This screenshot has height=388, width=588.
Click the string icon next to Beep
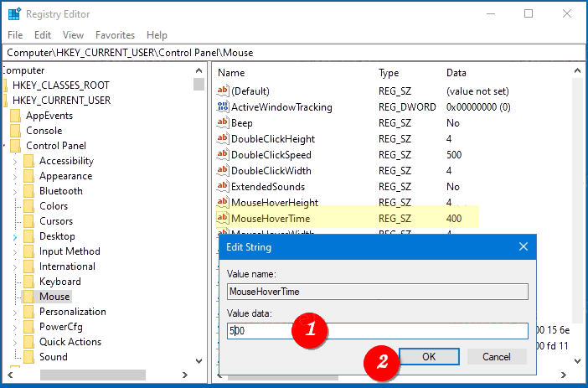point(222,122)
